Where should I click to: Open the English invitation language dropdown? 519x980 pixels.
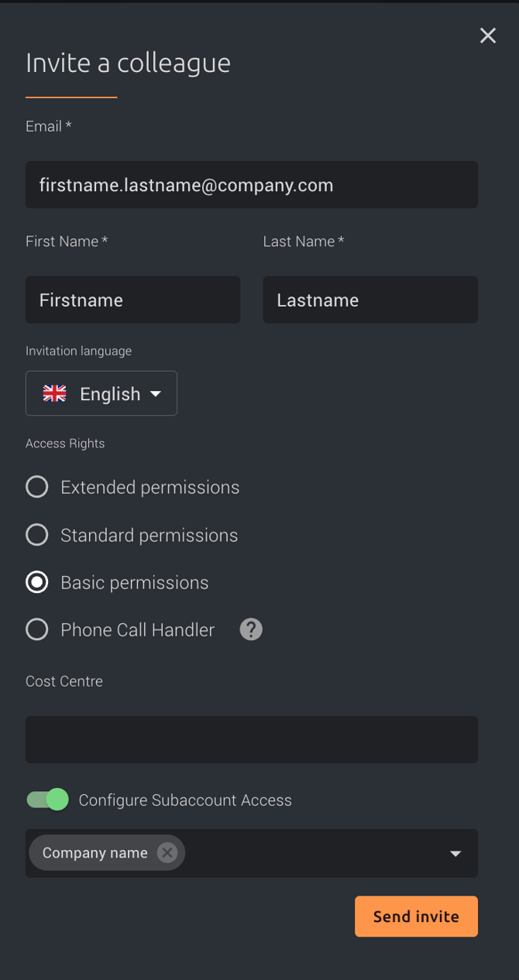pos(101,393)
